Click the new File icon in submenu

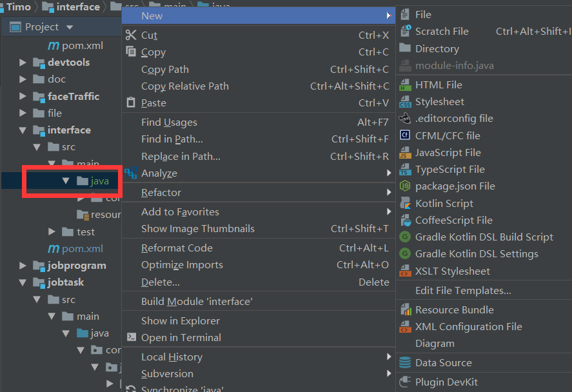[405, 15]
